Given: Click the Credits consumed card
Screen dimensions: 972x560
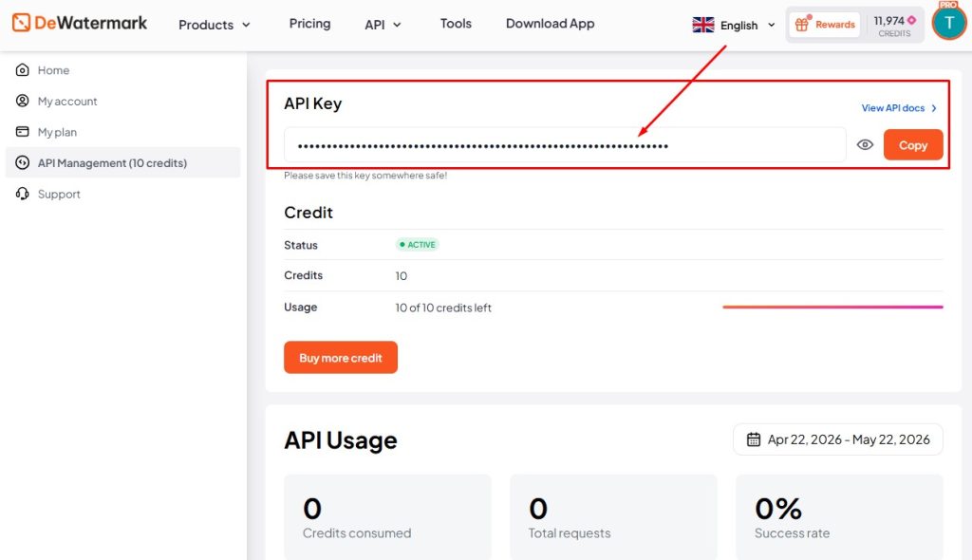Looking at the screenshot, I should (x=387, y=516).
